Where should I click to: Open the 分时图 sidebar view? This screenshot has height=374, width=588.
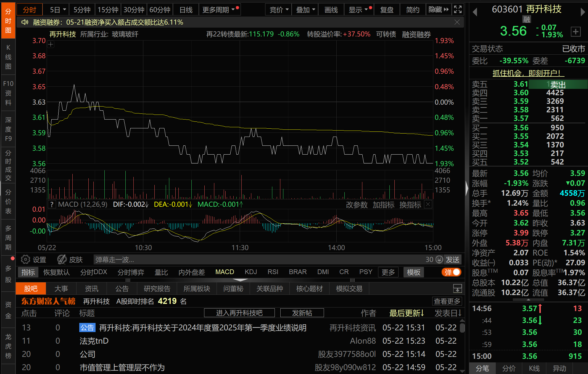(x=8, y=21)
